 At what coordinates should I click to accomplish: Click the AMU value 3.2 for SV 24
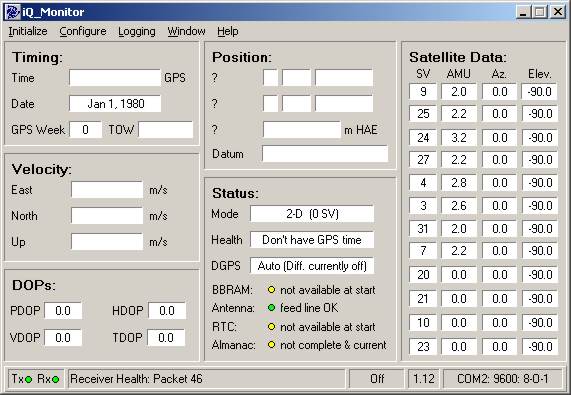click(x=459, y=138)
